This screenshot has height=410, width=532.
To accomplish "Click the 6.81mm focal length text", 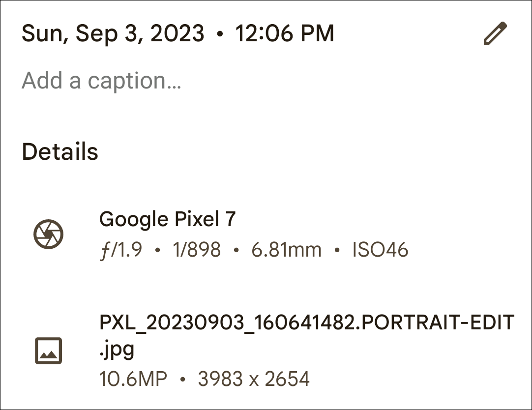I will coord(287,250).
